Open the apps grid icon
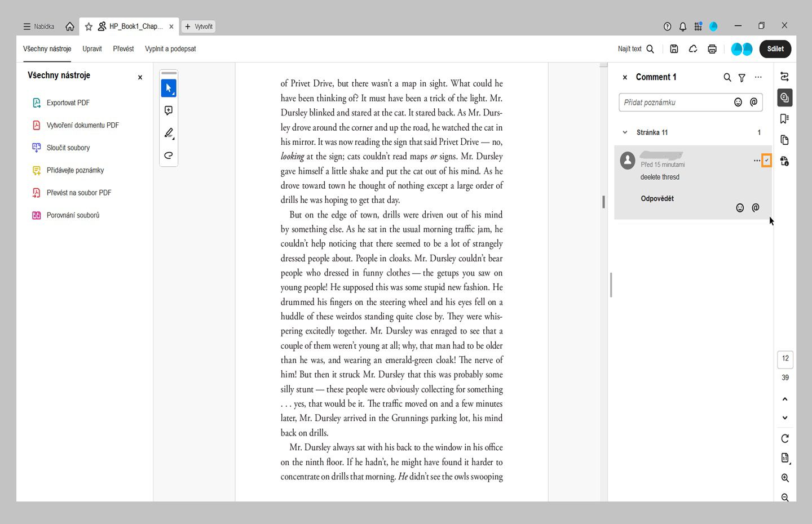812x524 pixels. pos(698,26)
